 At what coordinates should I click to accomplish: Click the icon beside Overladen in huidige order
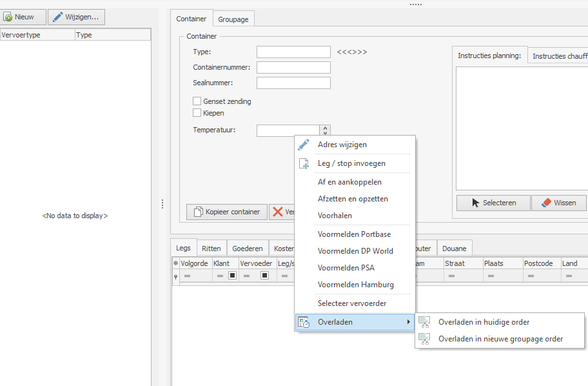424,322
